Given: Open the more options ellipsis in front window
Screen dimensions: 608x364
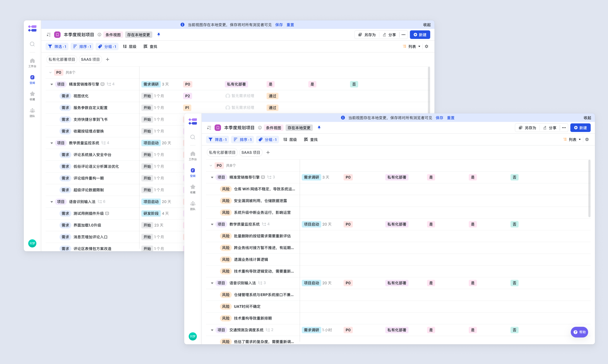Looking at the screenshot, I should pyautogui.click(x=564, y=128).
